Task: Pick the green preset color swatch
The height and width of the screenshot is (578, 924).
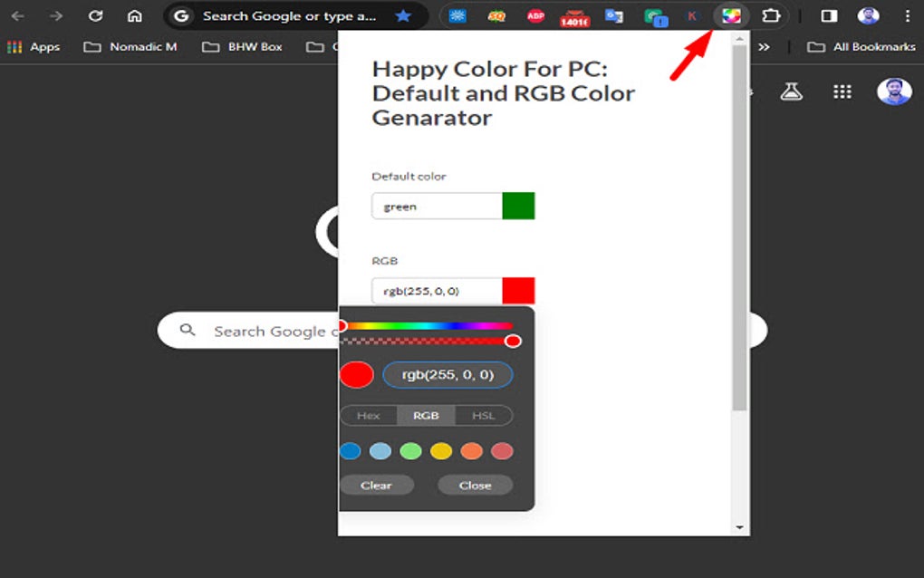Action: [x=409, y=450]
